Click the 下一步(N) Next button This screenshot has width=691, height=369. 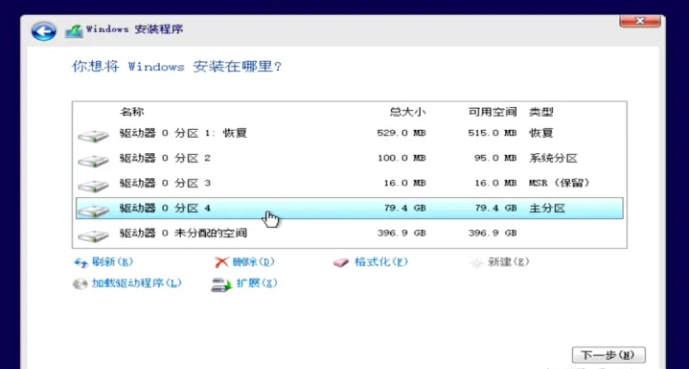point(609,355)
